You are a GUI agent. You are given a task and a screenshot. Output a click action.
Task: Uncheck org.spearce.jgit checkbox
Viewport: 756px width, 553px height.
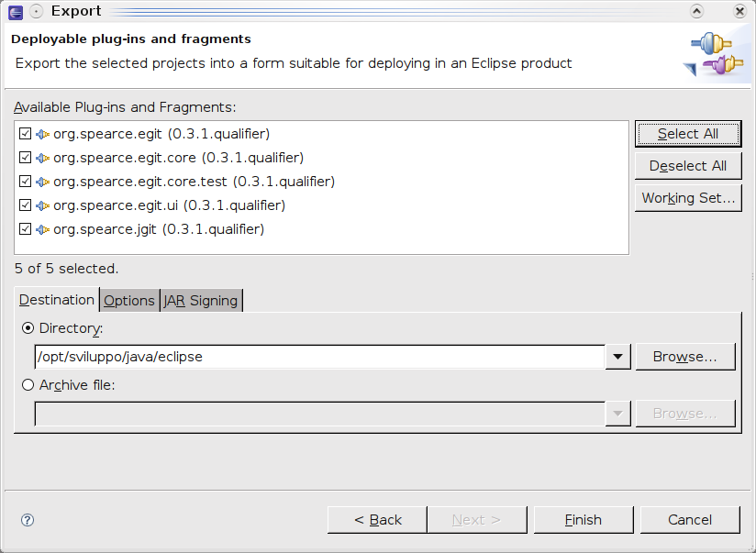25,229
